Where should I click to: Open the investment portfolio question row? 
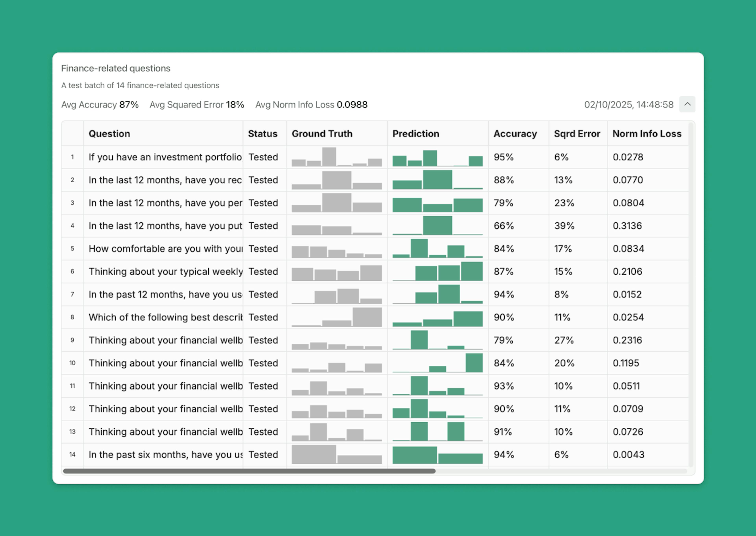[x=165, y=157]
